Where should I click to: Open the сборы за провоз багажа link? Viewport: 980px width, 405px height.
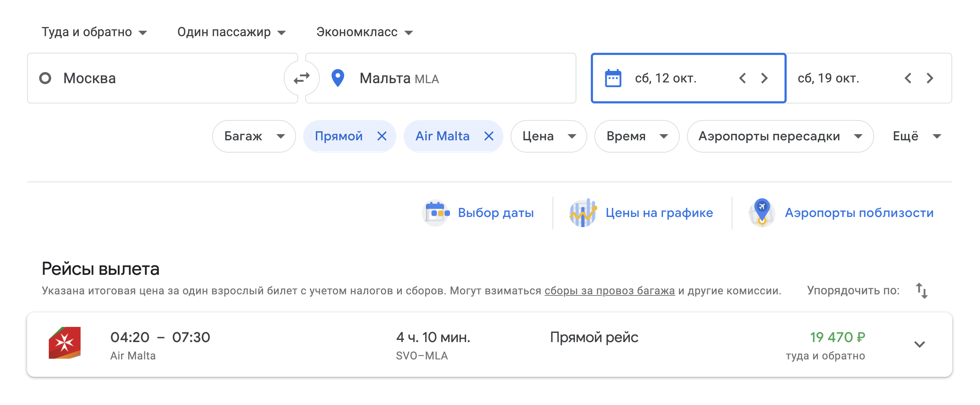(610, 290)
